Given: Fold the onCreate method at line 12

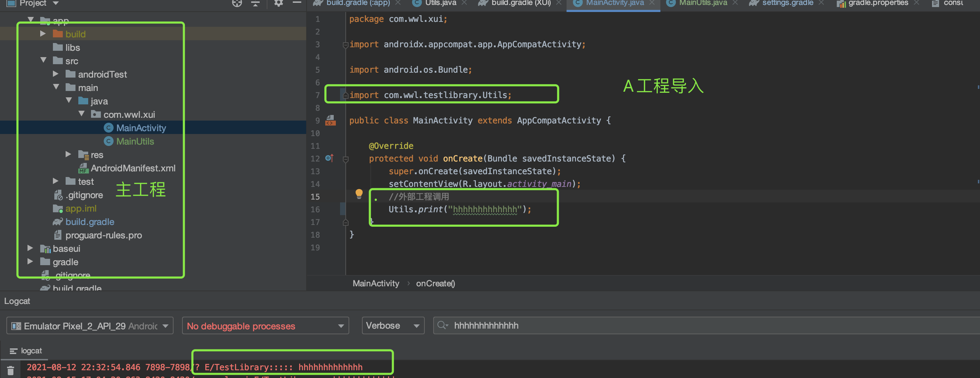Looking at the screenshot, I should (345, 159).
